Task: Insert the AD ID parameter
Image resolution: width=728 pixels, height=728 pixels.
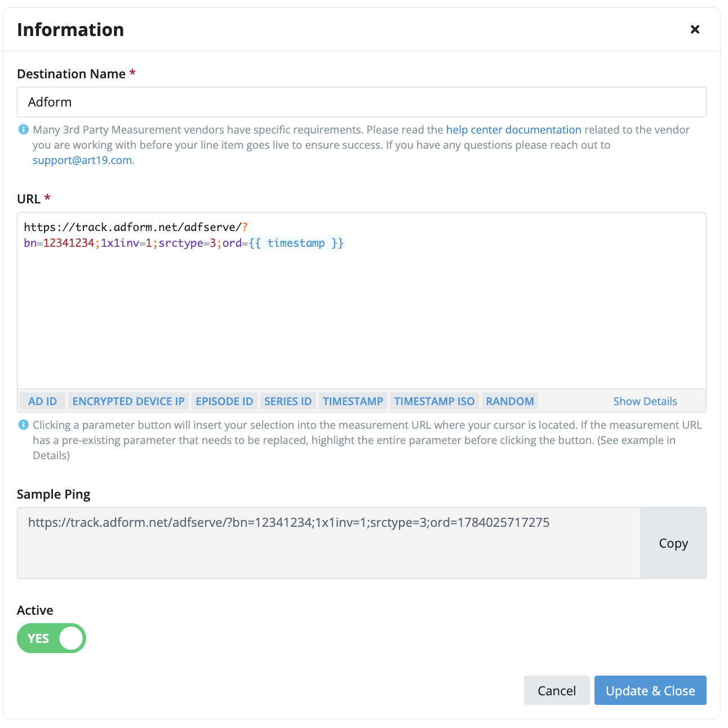Action: [43, 401]
